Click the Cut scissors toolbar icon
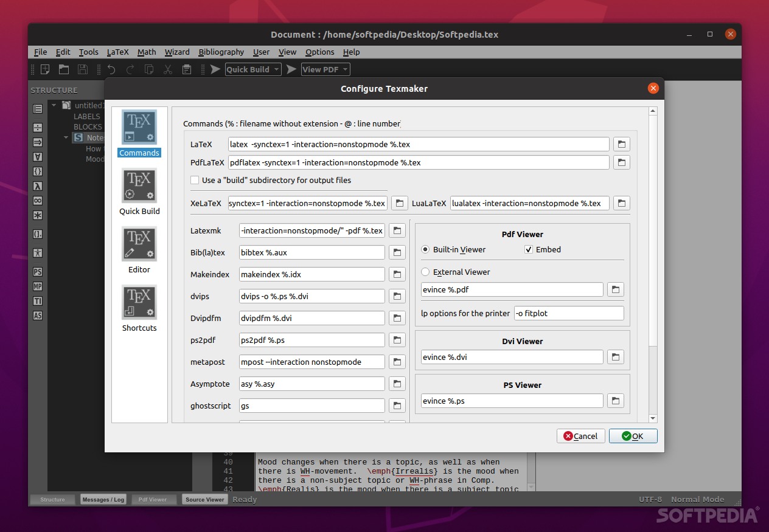769x532 pixels. tap(168, 69)
